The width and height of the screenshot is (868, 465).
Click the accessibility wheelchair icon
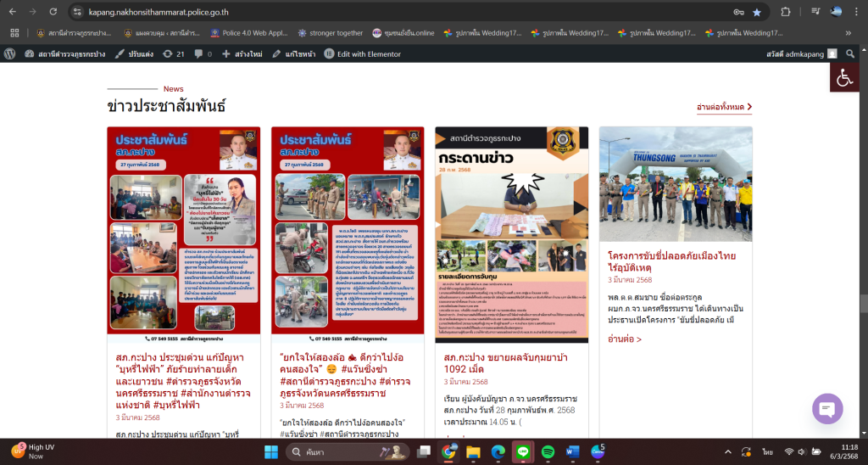pyautogui.click(x=844, y=77)
